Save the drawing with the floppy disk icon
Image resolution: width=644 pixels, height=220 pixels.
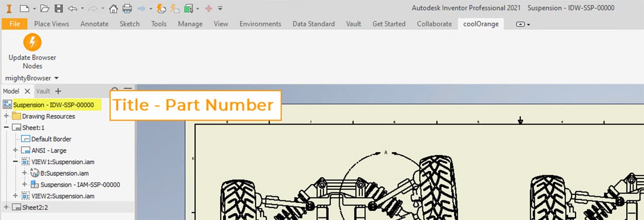pos(58,8)
